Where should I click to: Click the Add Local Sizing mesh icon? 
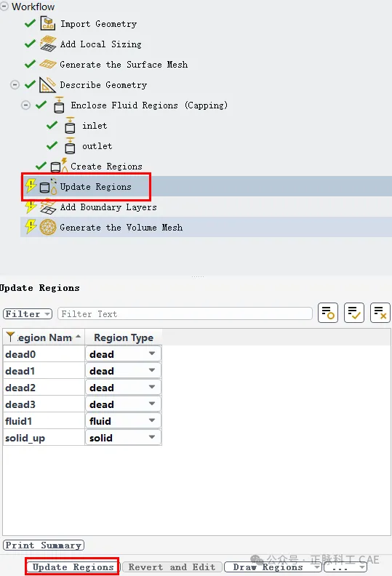(x=48, y=44)
